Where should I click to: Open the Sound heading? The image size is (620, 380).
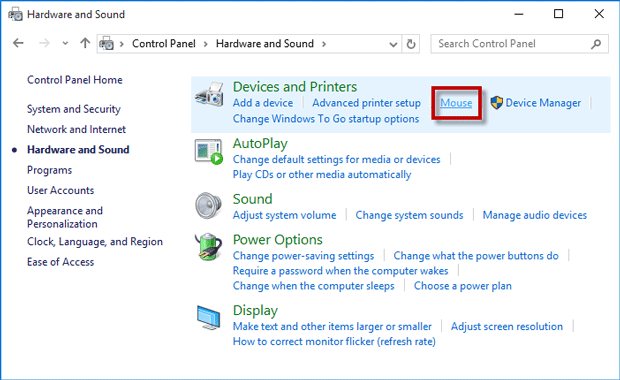(x=253, y=199)
